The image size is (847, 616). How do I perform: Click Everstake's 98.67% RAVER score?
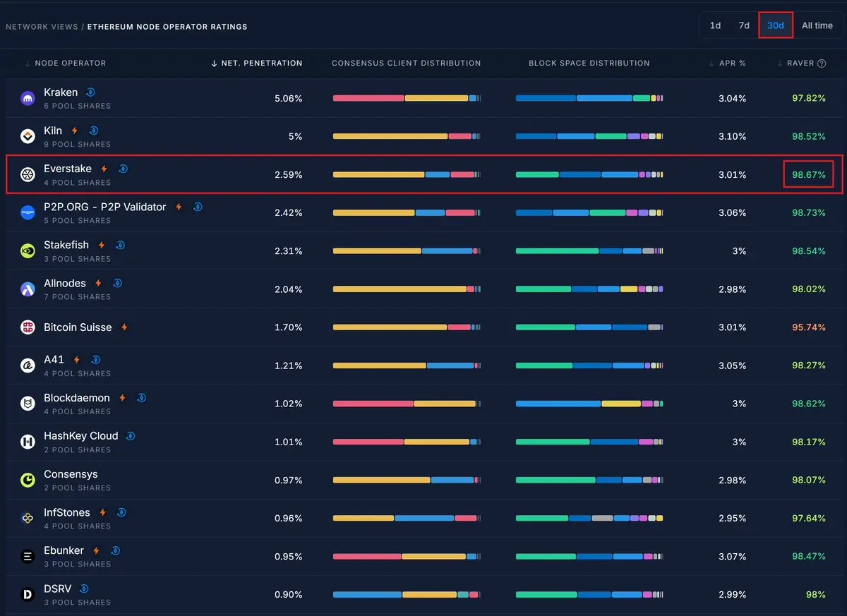[809, 174]
